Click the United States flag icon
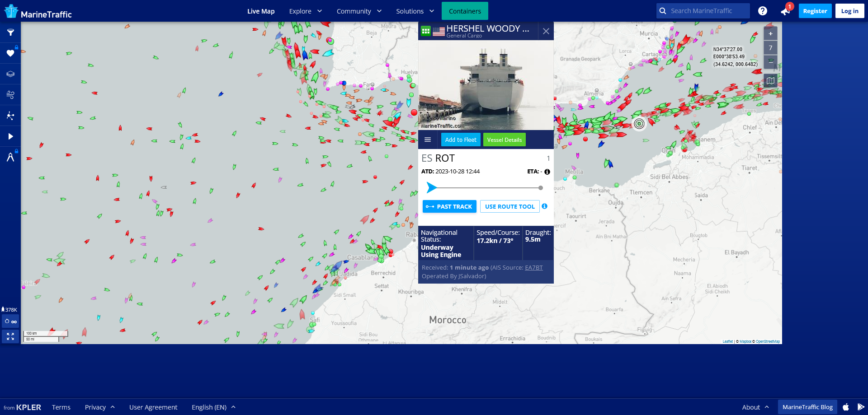This screenshot has height=415, width=868. tap(439, 31)
